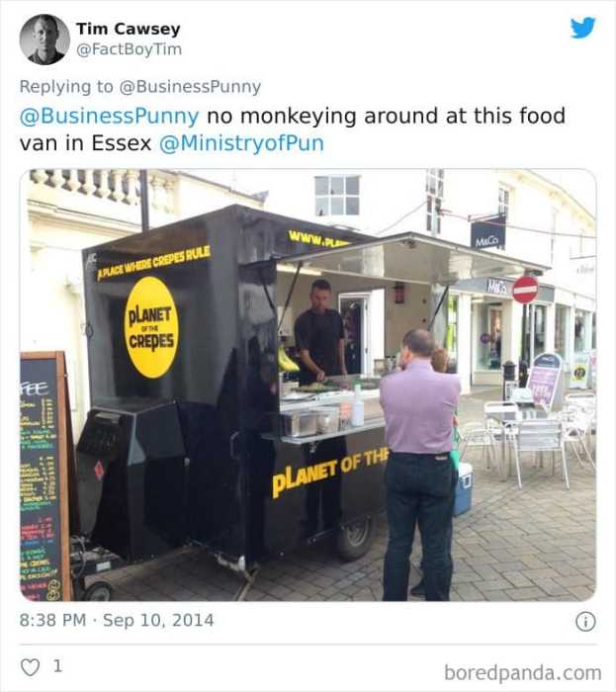
Task: Click the chalkboard menu sign in the photo
Action: [x=44, y=476]
